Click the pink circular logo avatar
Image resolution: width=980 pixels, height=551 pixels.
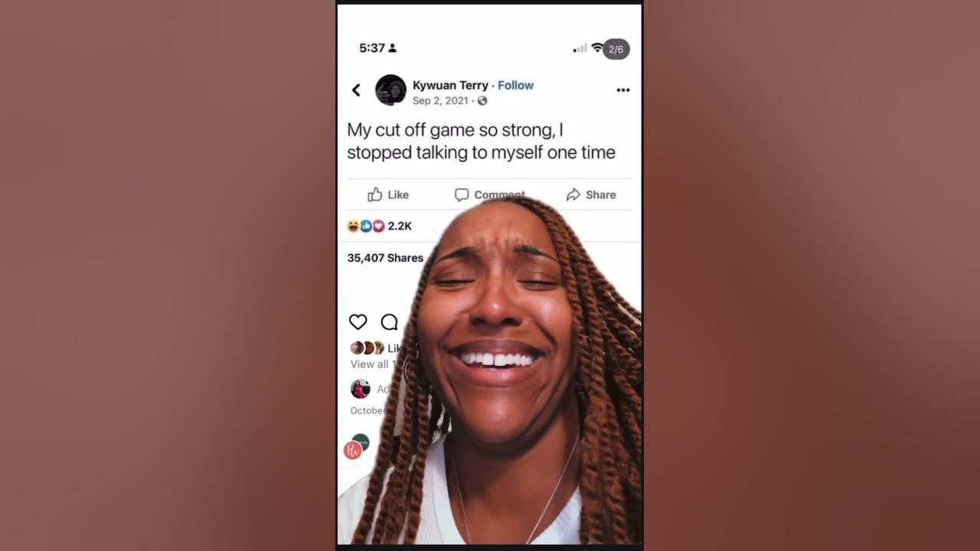pos(352,450)
